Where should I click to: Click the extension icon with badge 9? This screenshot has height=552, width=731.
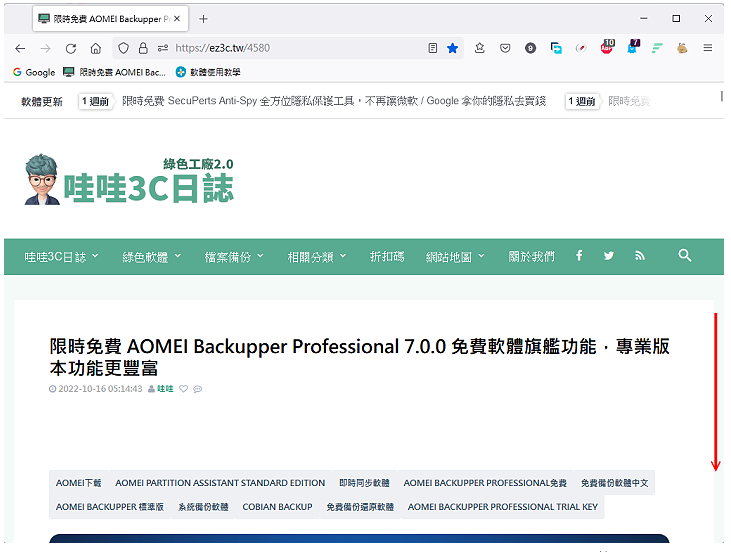point(530,48)
